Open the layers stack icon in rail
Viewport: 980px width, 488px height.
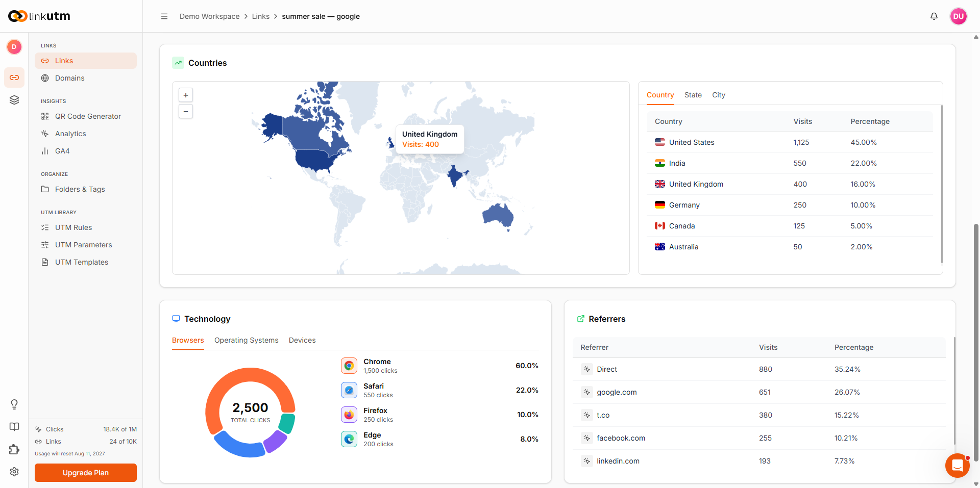[x=14, y=100]
